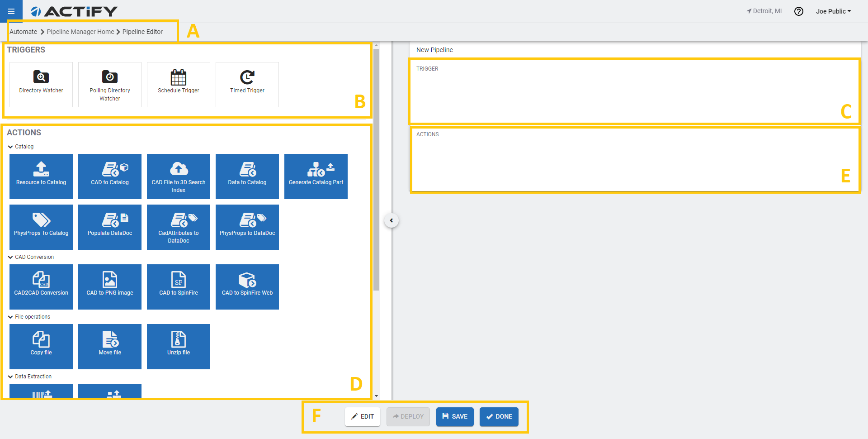
Task: Select the Timed Trigger tile
Action: 247,84
